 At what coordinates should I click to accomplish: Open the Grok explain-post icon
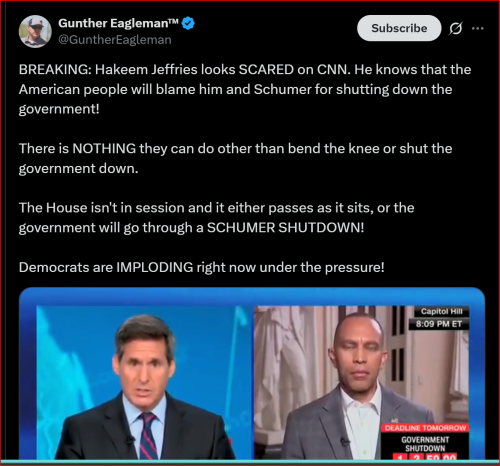(x=455, y=28)
